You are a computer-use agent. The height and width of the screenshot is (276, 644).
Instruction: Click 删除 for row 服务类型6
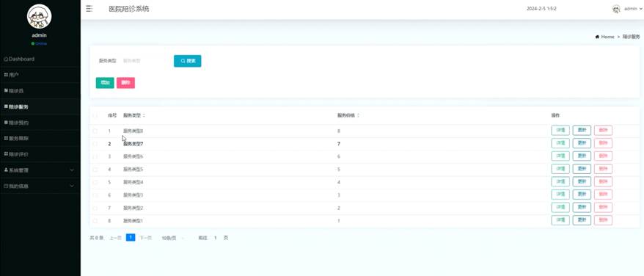click(x=603, y=156)
